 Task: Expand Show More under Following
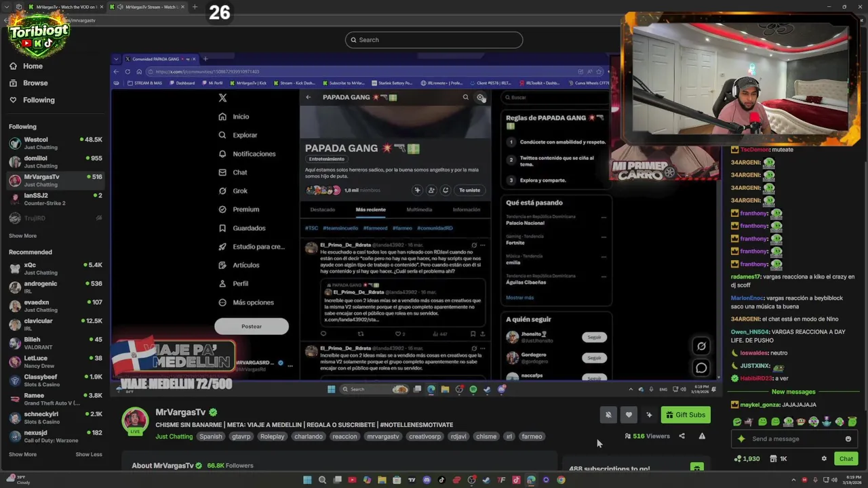tap(22, 236)
